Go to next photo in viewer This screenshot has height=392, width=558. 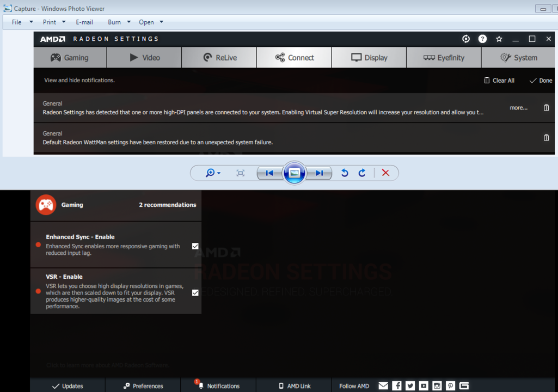(x=319, y=173)
